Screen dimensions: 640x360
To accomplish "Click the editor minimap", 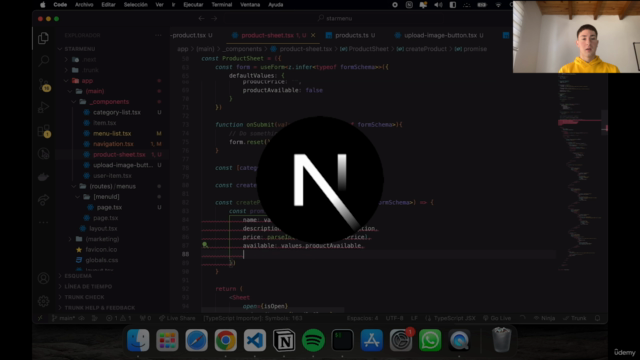I will click(579, 171).
